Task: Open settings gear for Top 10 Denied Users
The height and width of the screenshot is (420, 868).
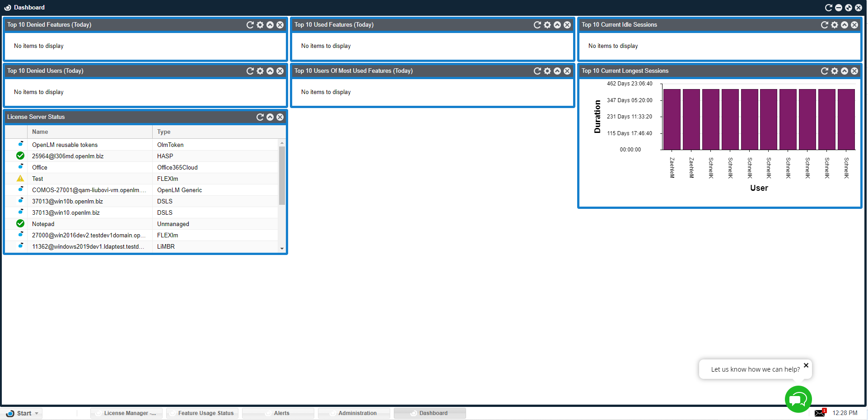Action: tap(260, 71)
